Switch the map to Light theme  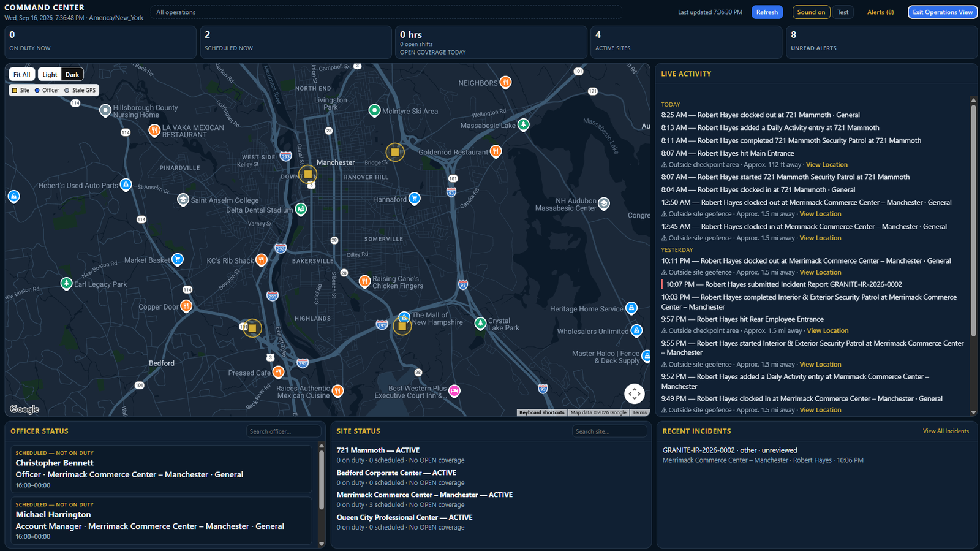(50, 74)
